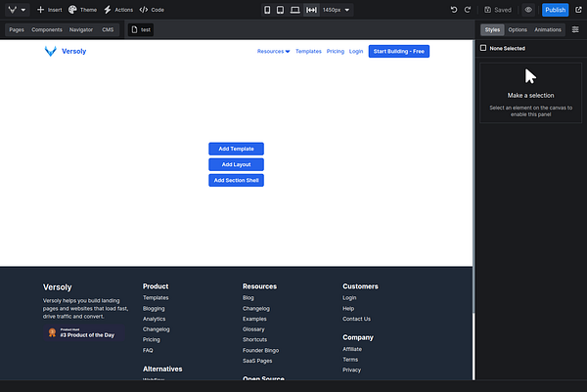
Task: Select the test page file tab
Action: [x=141, y=30]
